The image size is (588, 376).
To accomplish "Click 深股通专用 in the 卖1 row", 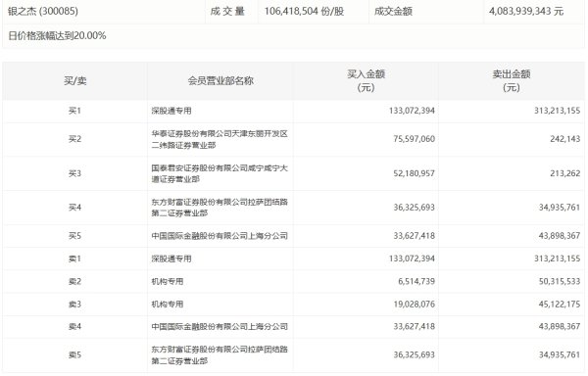I will (x=171, y=258).
